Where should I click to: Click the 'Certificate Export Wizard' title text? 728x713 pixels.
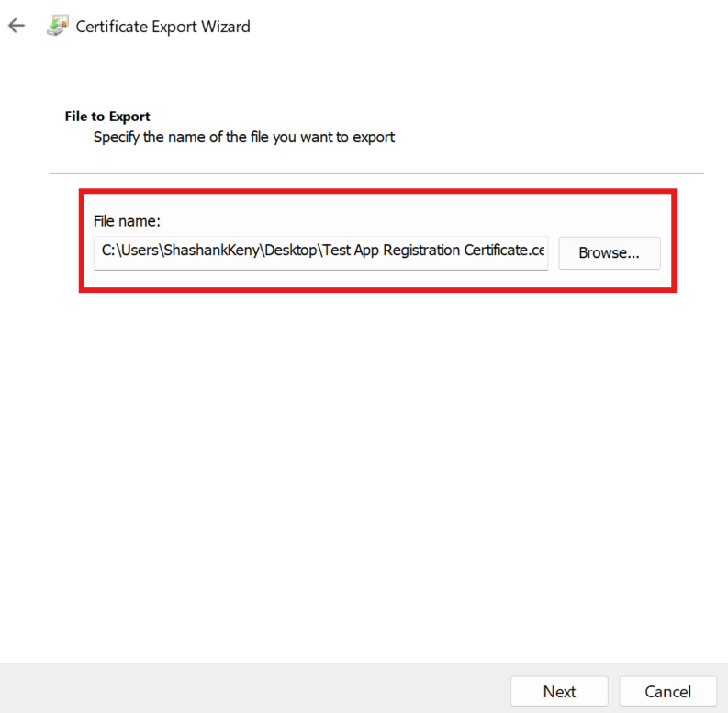pos(163,27)
